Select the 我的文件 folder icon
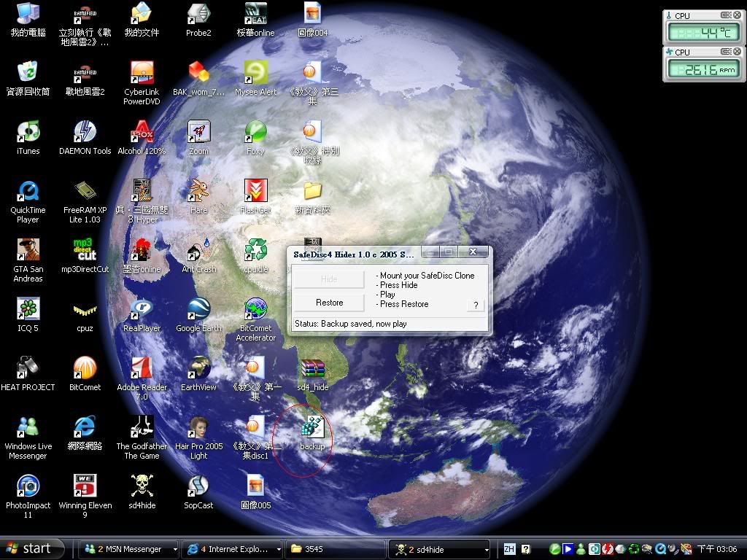 142,14
